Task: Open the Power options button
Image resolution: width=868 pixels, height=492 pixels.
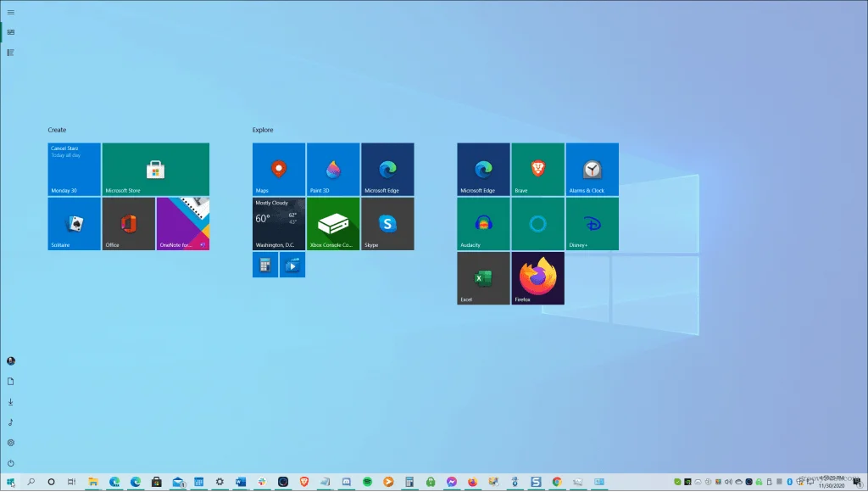Action: pos(10,464)
